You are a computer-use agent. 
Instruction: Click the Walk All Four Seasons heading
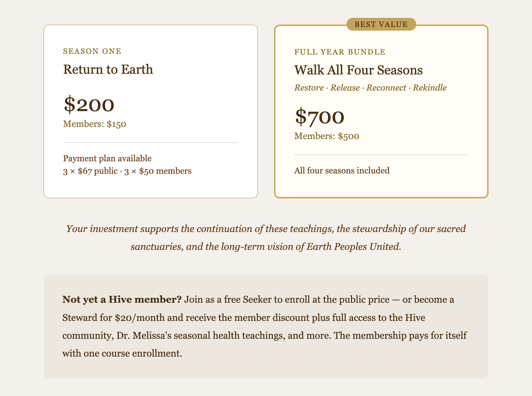tap(358, 70)
